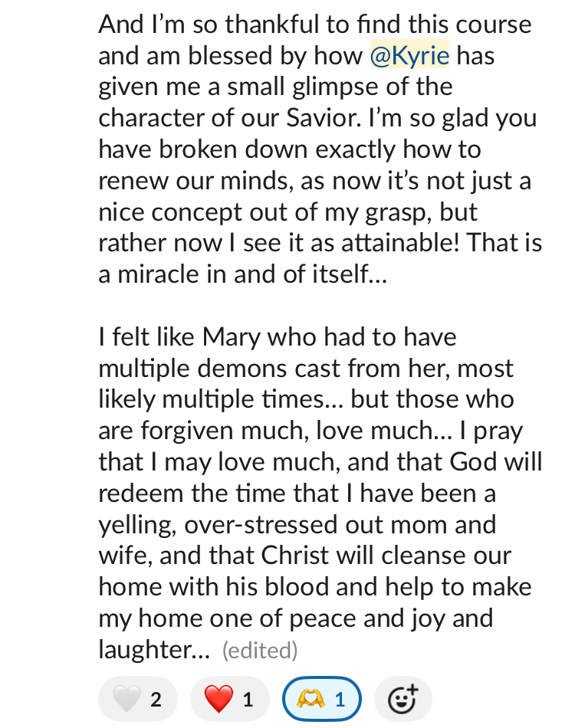Add your white heart reaction

pos(138,699)
